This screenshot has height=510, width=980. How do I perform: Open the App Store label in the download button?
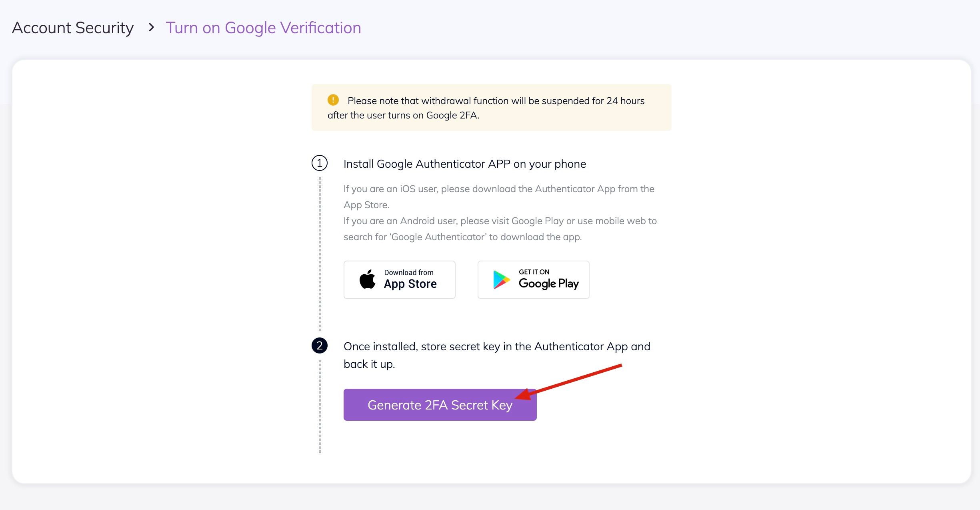tap(410, 284)
